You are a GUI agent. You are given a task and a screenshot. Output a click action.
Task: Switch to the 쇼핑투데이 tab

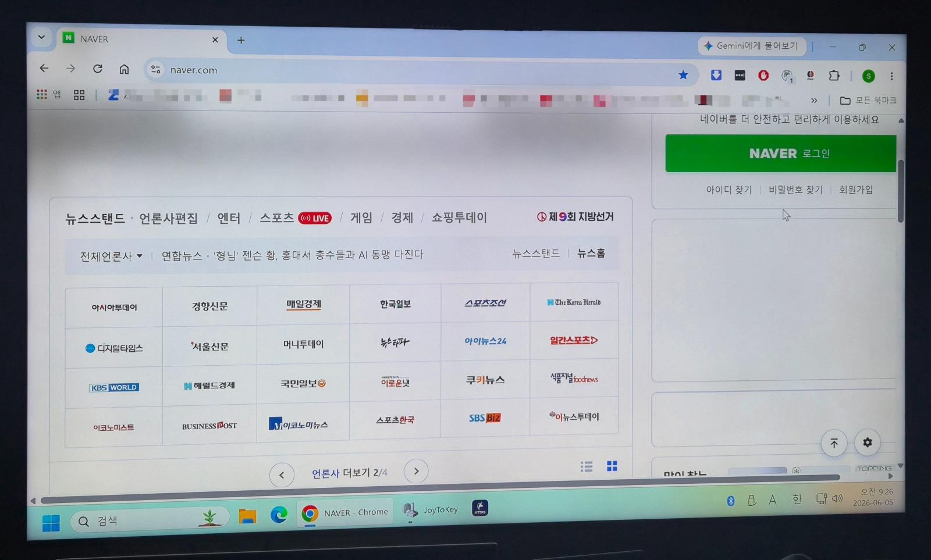tap(459, 217)
